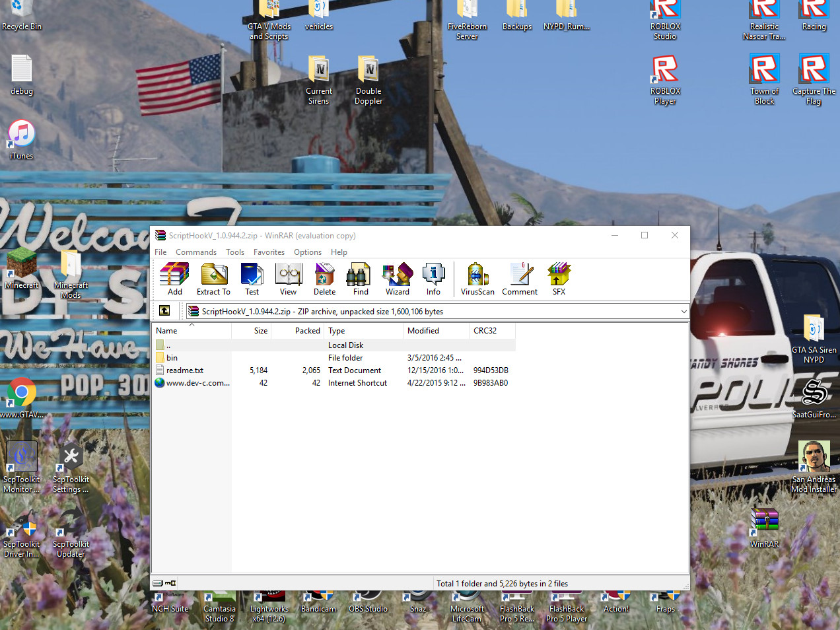Click the Add toolbar icon in WinRAR
The width and height of the screenshot is (840, 630).
point(174,279)
